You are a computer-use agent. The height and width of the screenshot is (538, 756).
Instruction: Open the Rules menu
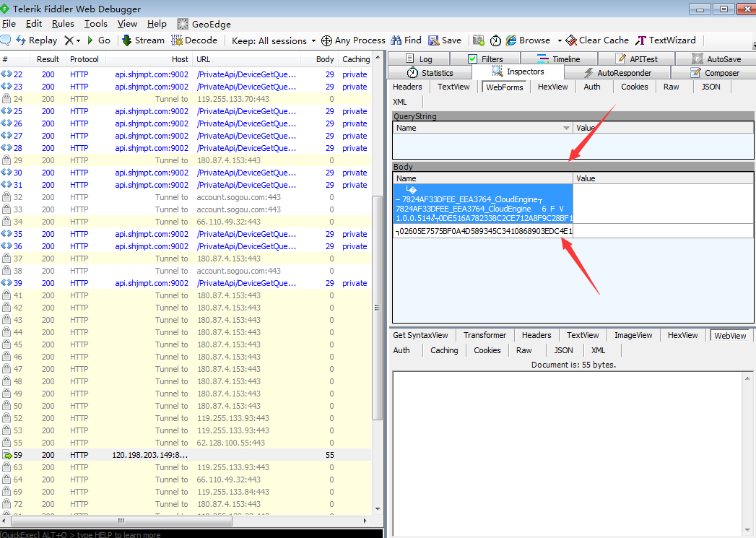(x=63, y=24)
